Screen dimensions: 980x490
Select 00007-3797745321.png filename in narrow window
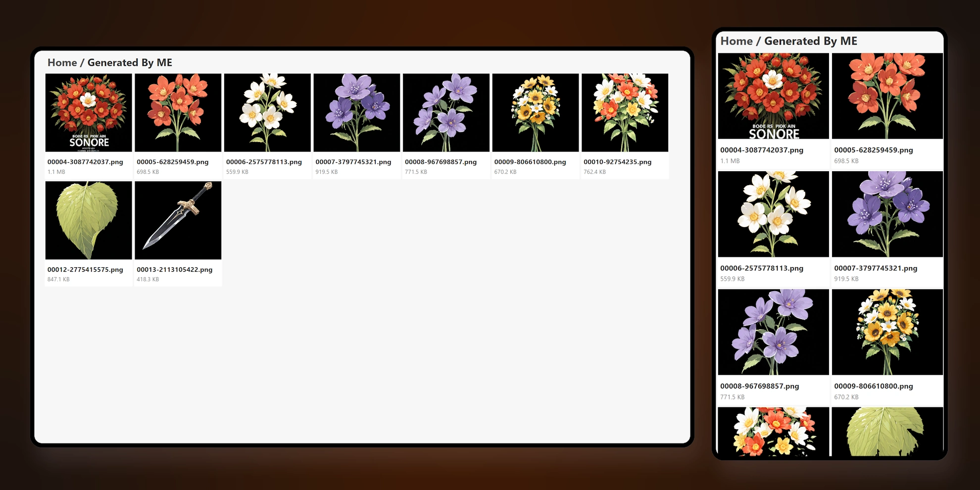(876, 268)
